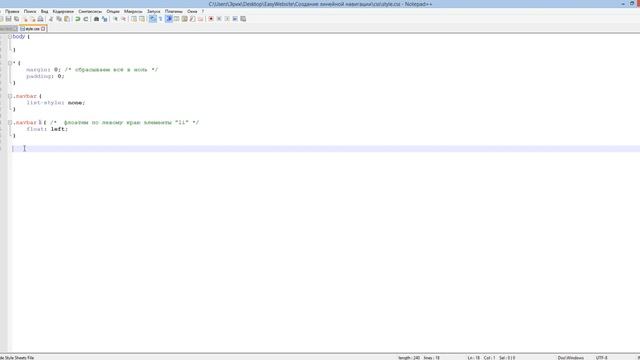Click the Stop macro recording icon

(x=219, y=19)
